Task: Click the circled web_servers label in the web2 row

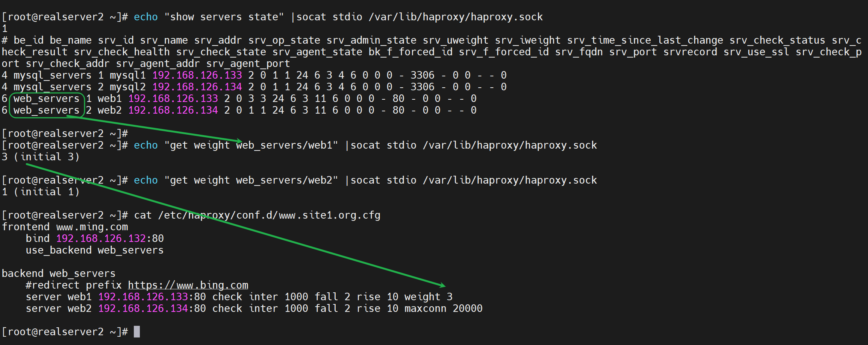Action: pyautogui.click(x=46, y=110)
